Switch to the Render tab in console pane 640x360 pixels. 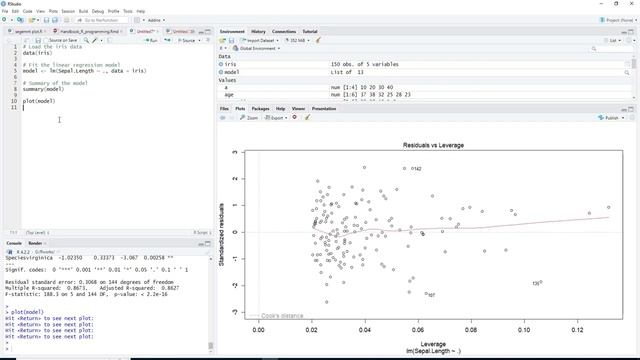click(35, 243)
